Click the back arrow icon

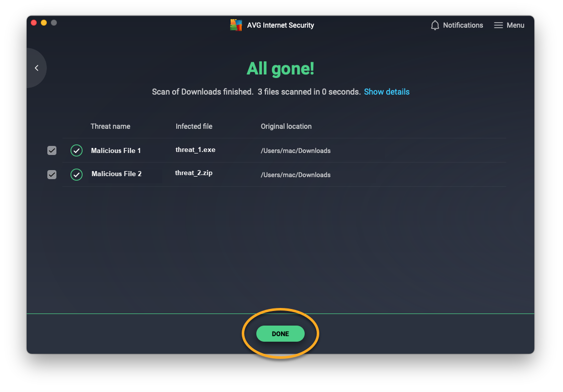coord(36,68)
